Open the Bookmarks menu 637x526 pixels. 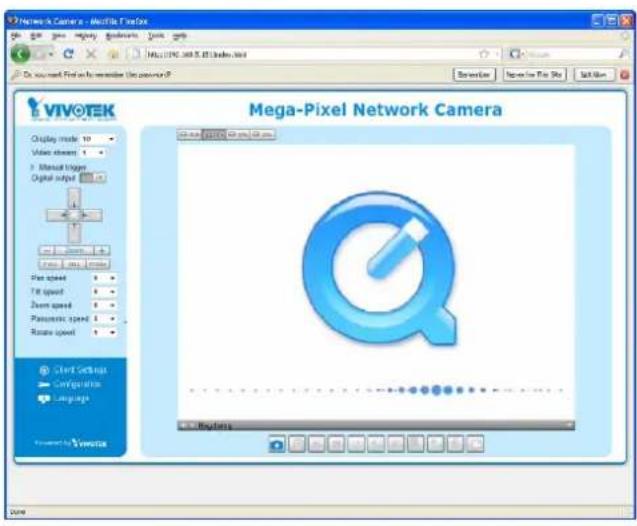pyautogui.click(x=122, y=36)
